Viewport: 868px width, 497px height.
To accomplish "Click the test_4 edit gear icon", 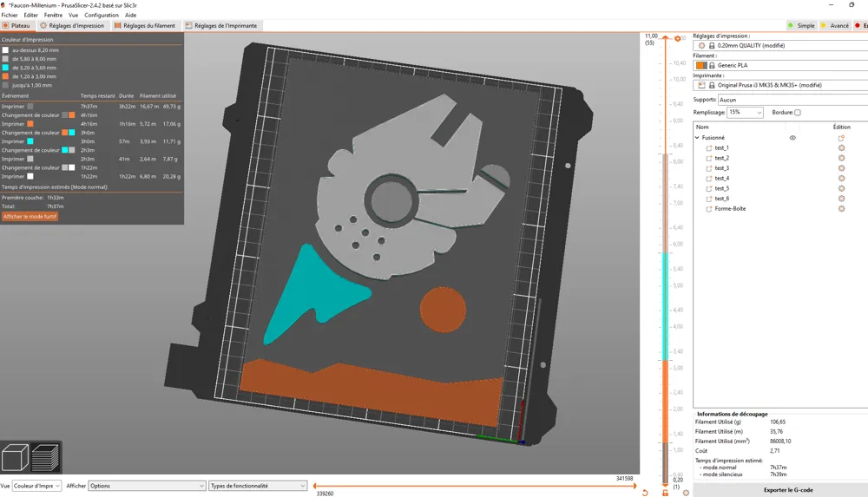I will coord(841,178).
